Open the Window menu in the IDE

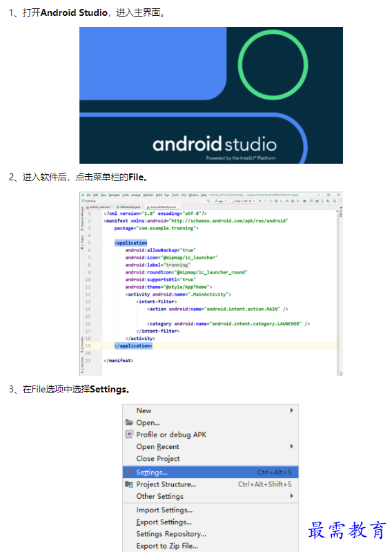pyautogui.click(x=193, y=195)
